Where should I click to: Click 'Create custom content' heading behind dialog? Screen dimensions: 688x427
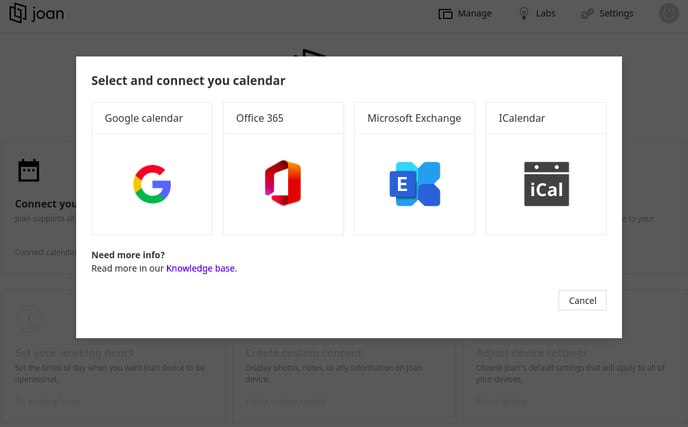303,353
